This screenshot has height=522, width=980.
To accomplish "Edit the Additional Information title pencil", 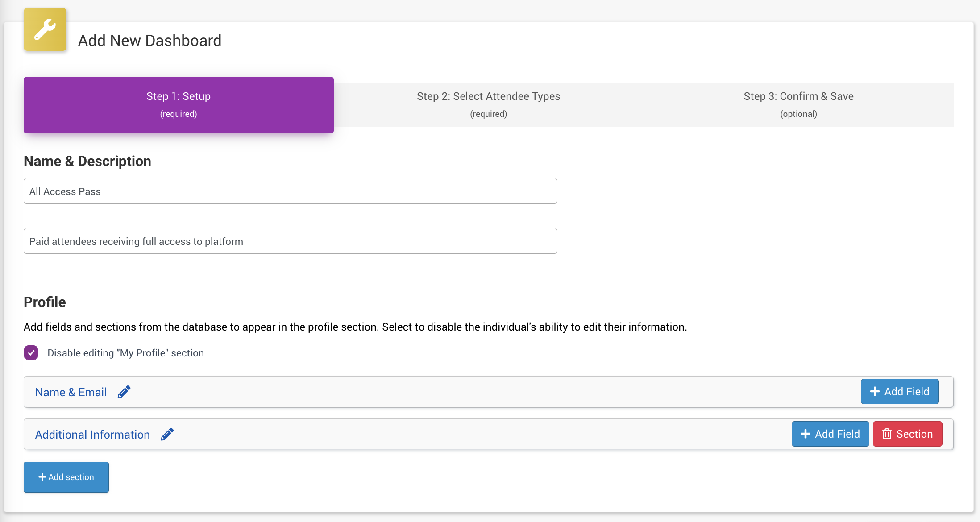I will (167, 434).
